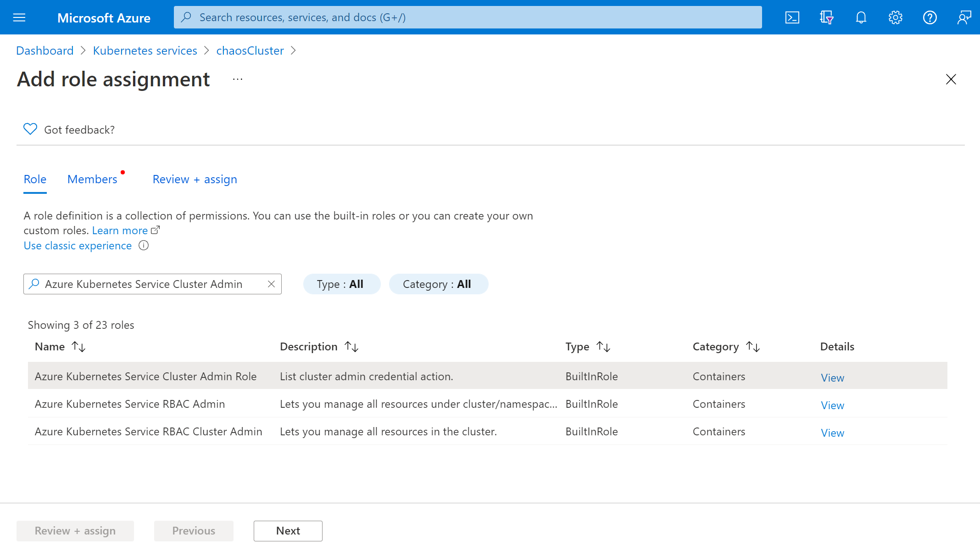Click the hamburger menu icon
Image resolution: width=980 pixels, height=557 pixels.
19,17
